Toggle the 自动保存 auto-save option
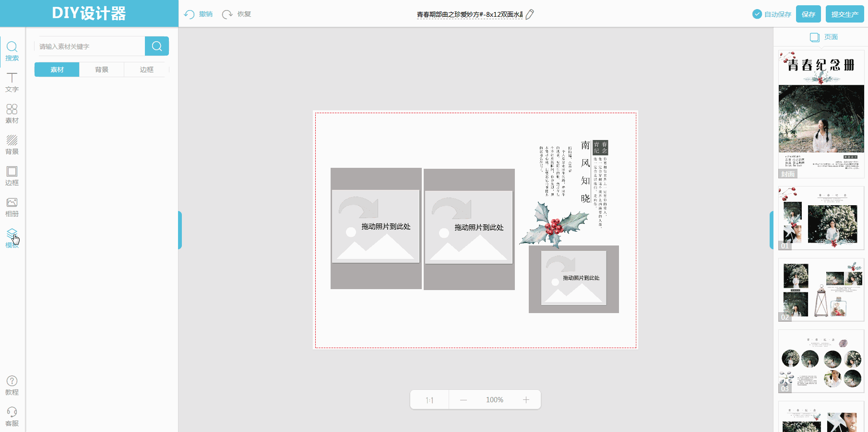Screen dimensions: 868x432 tap(772, 14)
